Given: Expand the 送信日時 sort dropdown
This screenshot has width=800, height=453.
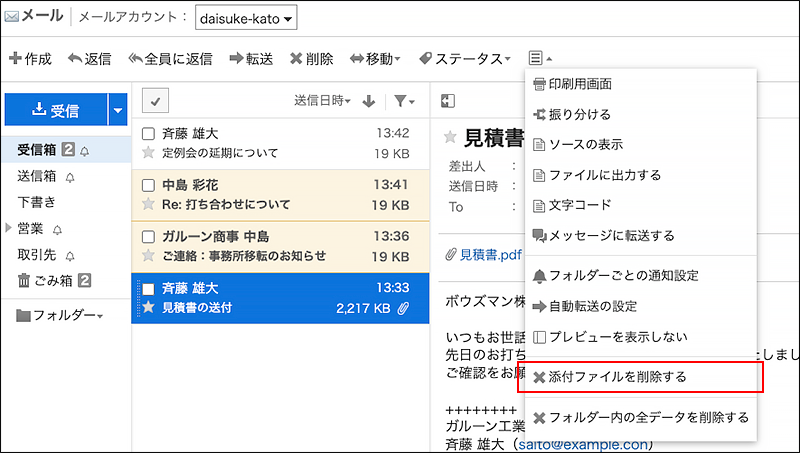Looking at the screenshot, I should (322, 101).
